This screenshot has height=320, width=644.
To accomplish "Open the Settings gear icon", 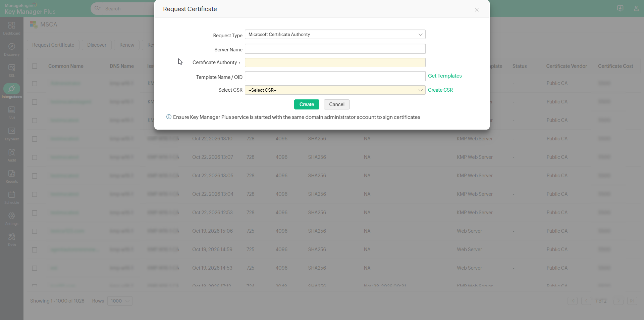I will tap(12, 216).
